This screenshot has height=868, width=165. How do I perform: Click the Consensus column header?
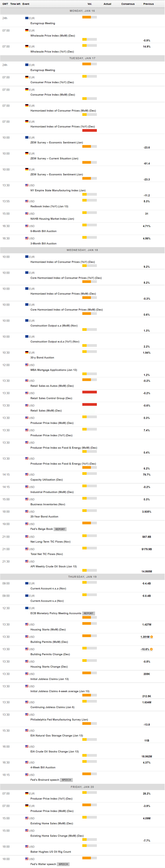128,4
